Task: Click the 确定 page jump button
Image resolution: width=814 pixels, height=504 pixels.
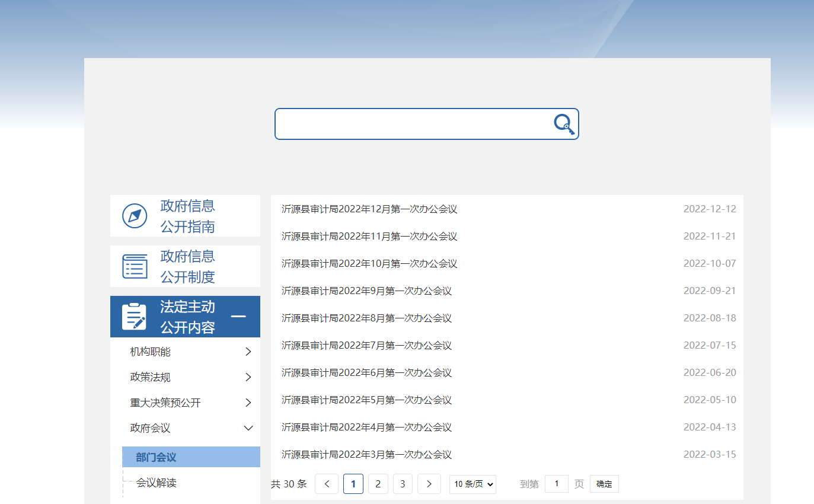Action: point(604,484)
